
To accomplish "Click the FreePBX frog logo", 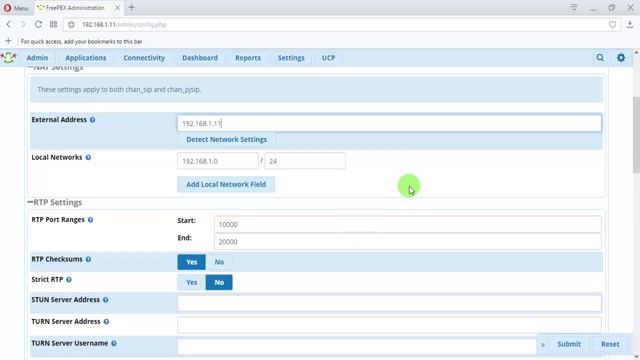I will [9, 58].
